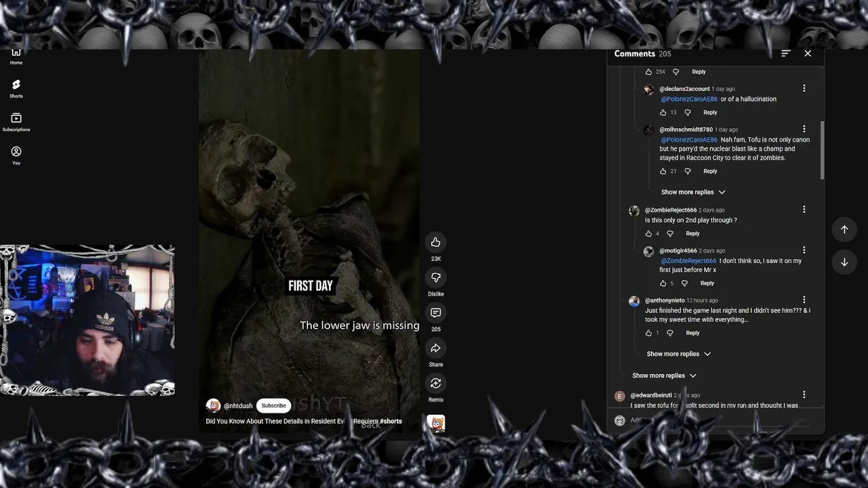Go to the previous short
The height and width of the screenshot is (488, 868).
click(x=844, y=229)
